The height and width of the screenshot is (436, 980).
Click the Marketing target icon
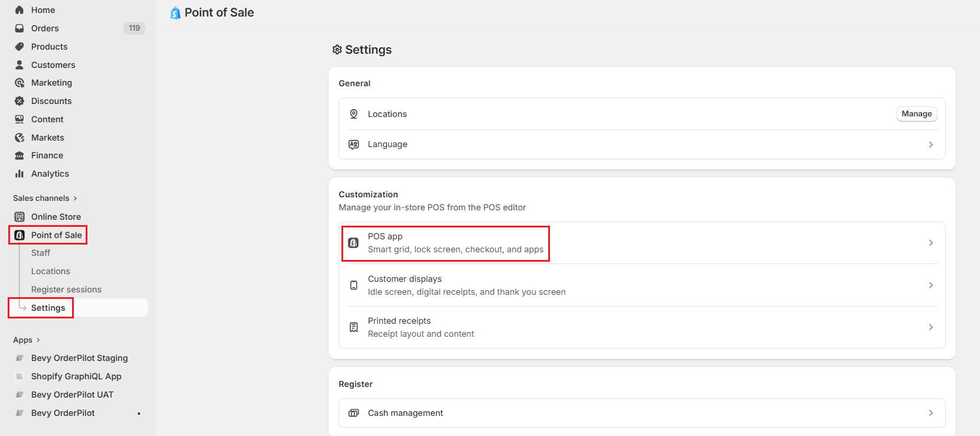point(19,83)
